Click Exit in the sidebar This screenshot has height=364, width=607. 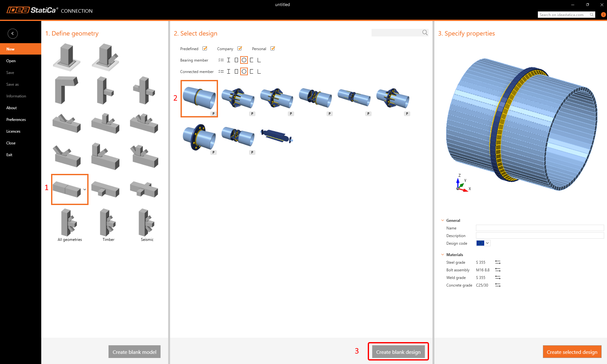21,155
